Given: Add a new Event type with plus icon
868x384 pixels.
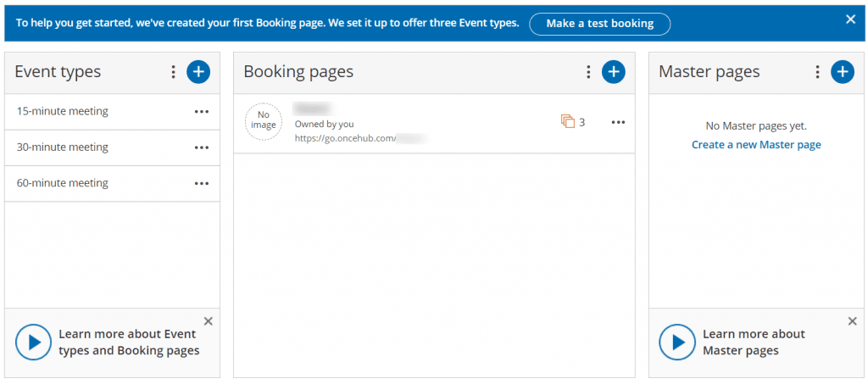Looking at the screenshot, I should click(x=198, y=72).
